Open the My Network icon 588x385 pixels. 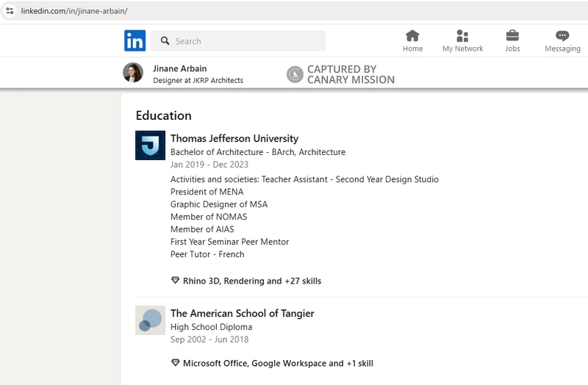click(462, 36)
